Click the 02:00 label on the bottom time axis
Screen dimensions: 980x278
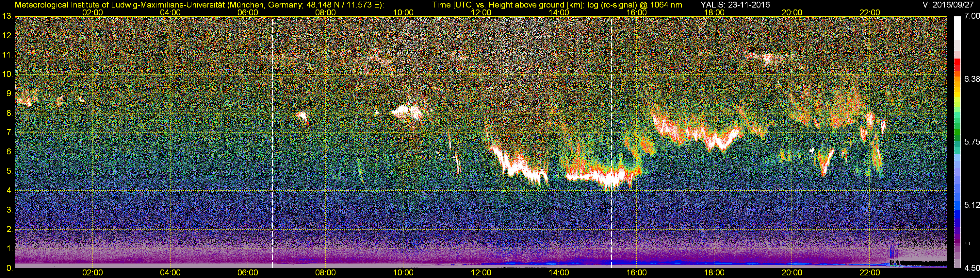point(92,273)
